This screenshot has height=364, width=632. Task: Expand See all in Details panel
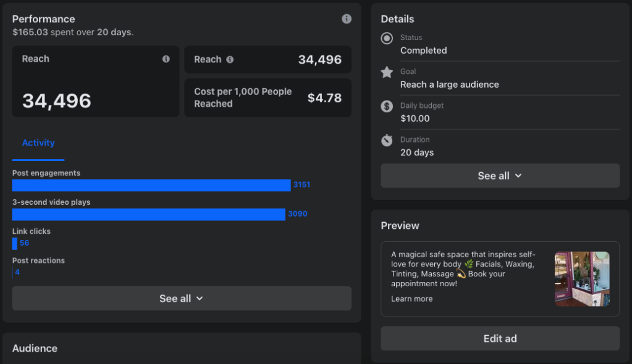[x=500, y=176]
